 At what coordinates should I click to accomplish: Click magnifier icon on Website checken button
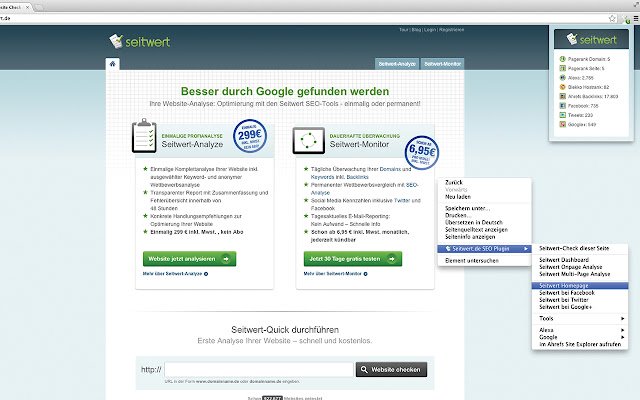364,369
